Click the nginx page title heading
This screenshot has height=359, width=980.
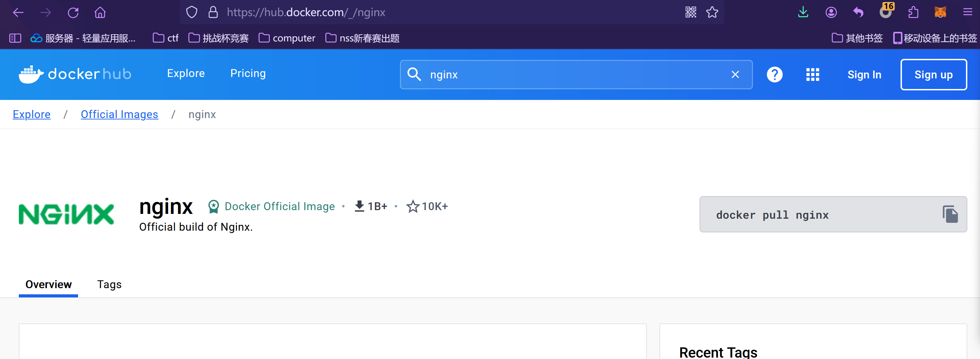click(166, 207)
